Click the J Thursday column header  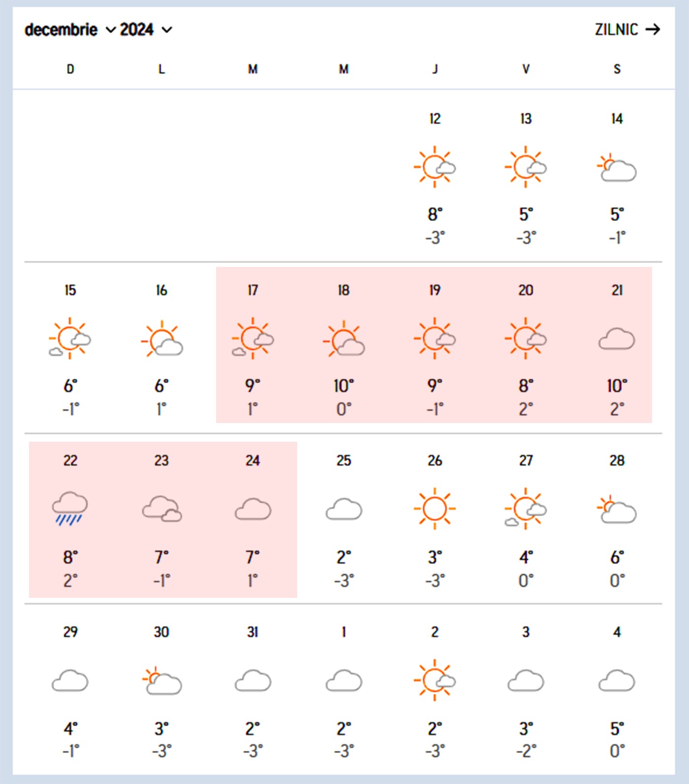tap(435, 69)
